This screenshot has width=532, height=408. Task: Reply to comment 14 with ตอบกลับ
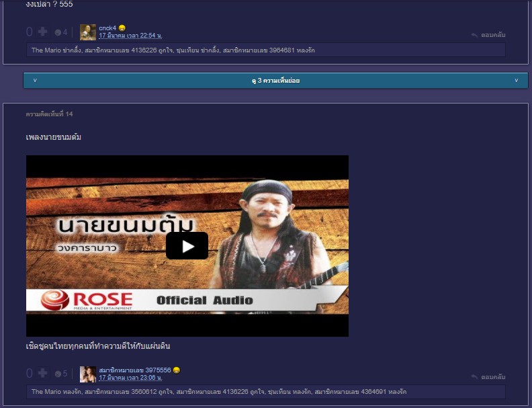pos(493,377)
